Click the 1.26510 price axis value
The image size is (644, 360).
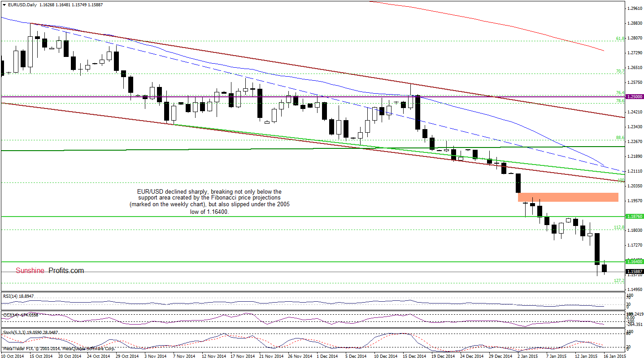pos(636,68)
